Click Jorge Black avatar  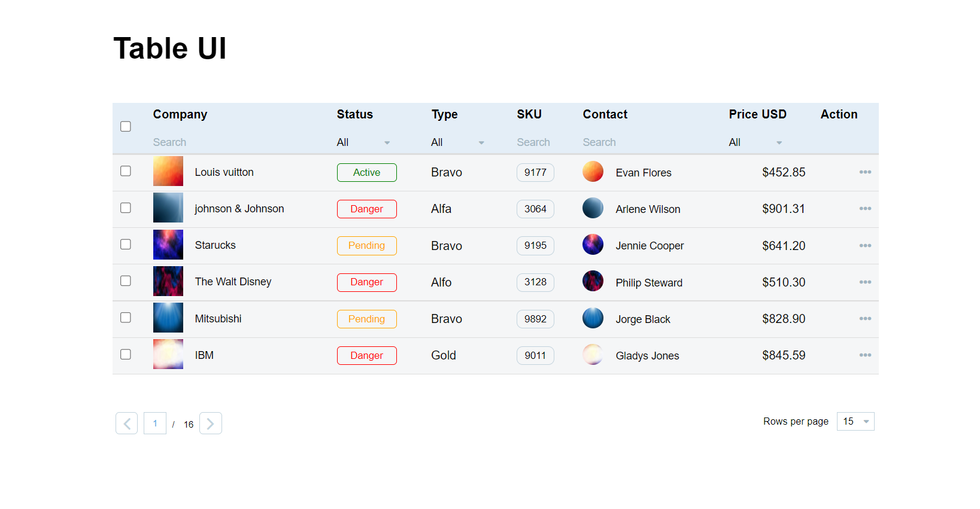tap(593, 318)
